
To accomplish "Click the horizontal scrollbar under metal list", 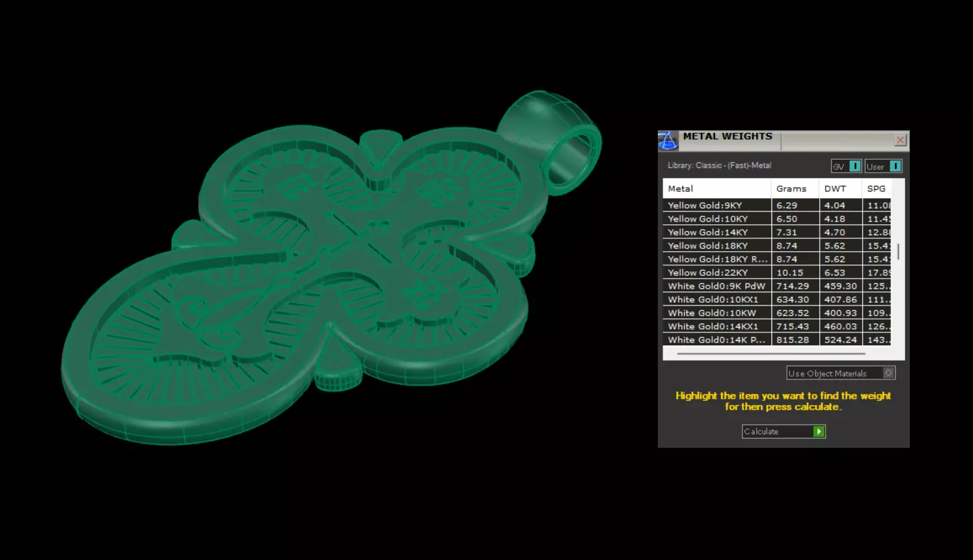I will [771, 353].
